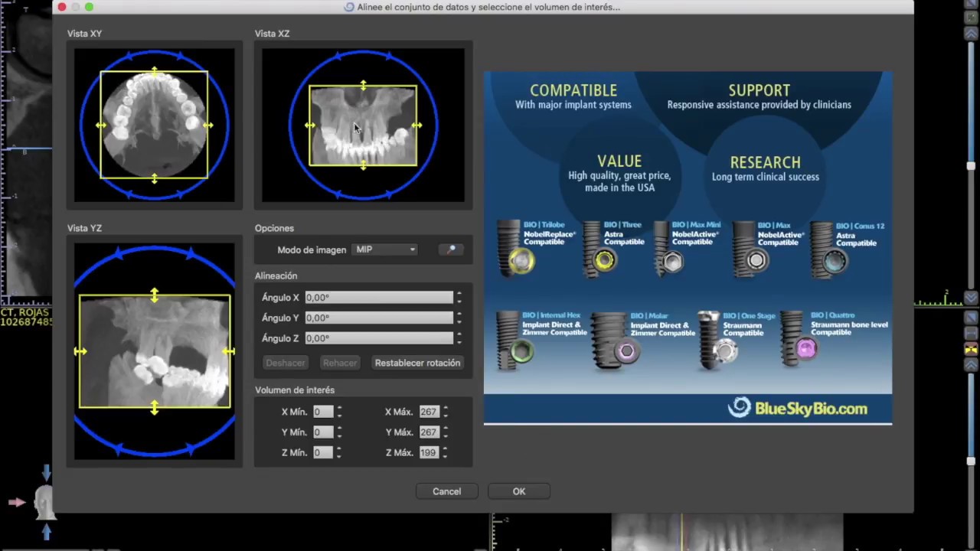980x551 pixels.
Task: Click the Y Máx. value field
Action: [x=428, y=432]
